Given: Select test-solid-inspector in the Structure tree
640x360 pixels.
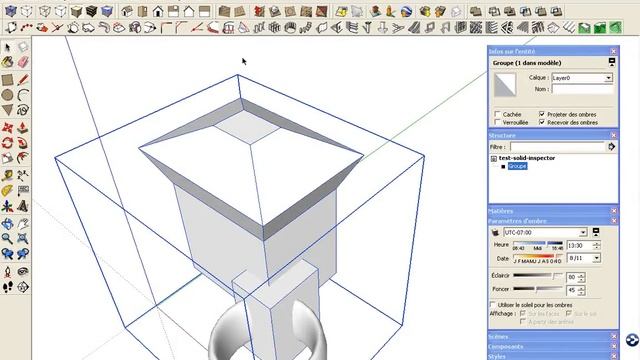Looking at the screenshot, I should point(527,158).
